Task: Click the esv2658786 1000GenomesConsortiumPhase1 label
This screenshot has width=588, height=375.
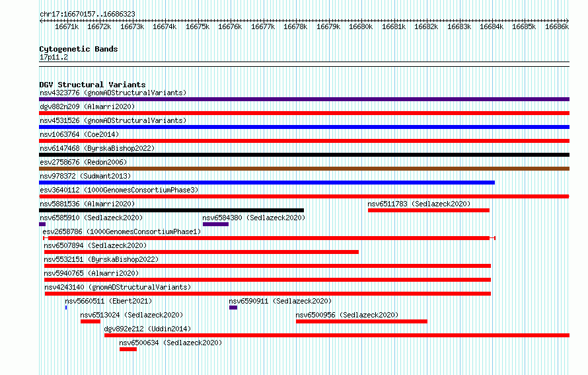Action: pos(122,231)
